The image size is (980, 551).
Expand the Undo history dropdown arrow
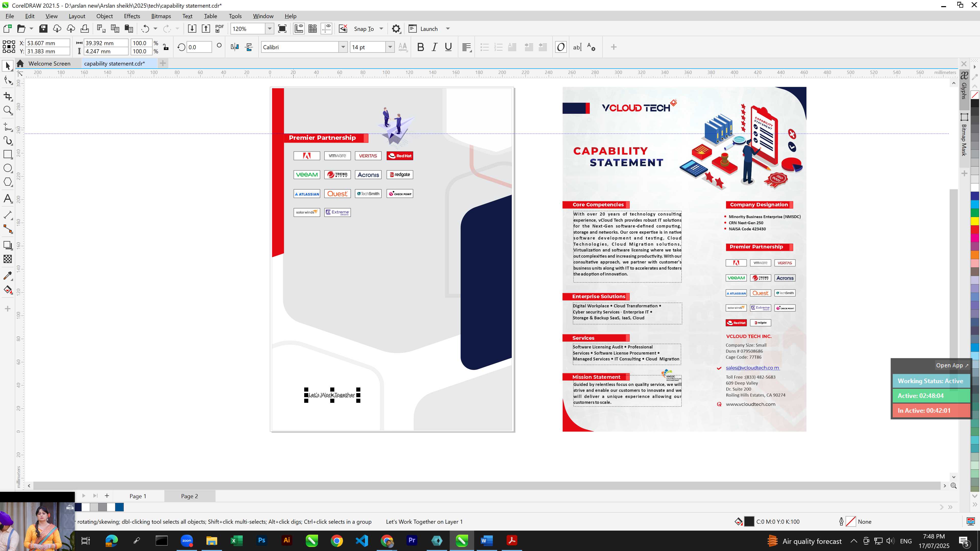pos(155,29)
